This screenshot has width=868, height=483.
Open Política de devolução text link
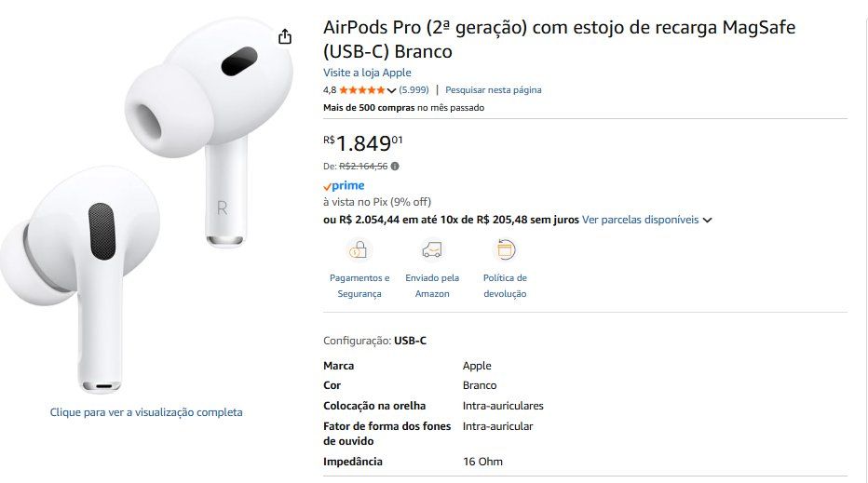[x=505, y=286]
